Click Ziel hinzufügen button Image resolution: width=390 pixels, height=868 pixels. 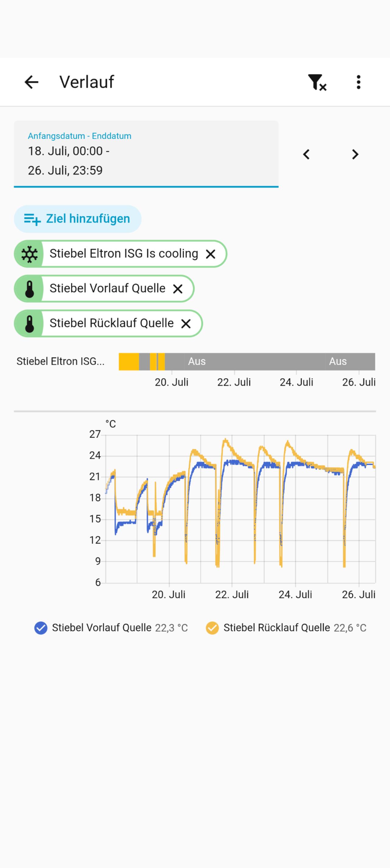(x=77, y=219)
